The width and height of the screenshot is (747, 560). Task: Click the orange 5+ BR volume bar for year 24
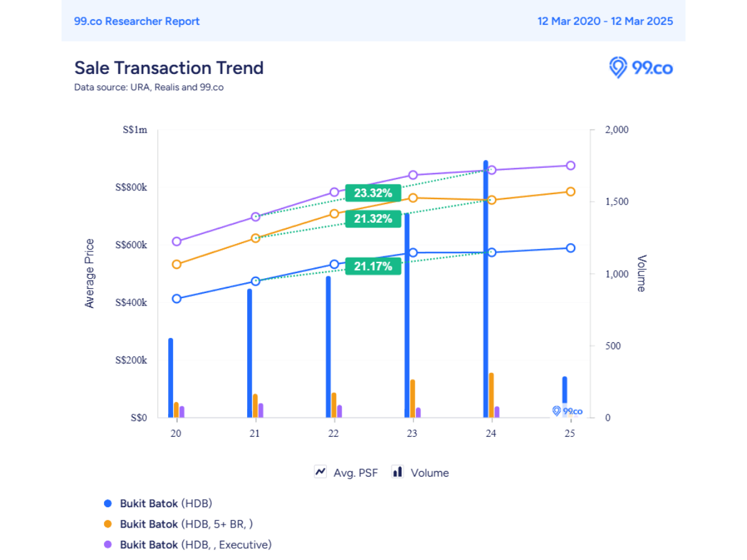(492, 395)
